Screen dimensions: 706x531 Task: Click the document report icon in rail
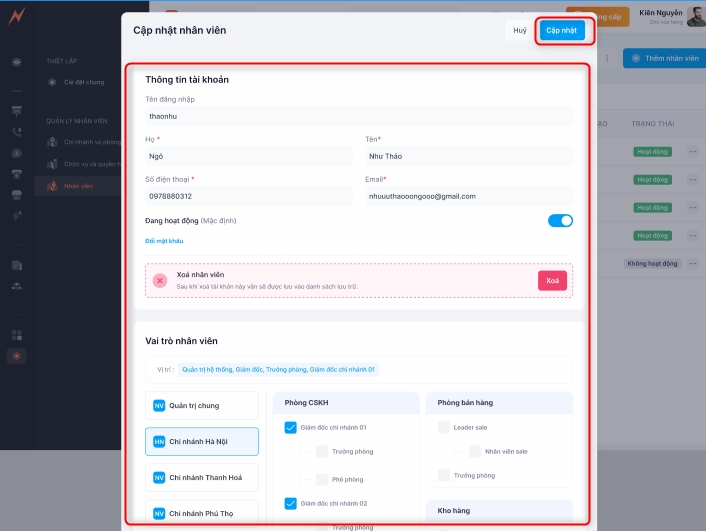[17, 265]
